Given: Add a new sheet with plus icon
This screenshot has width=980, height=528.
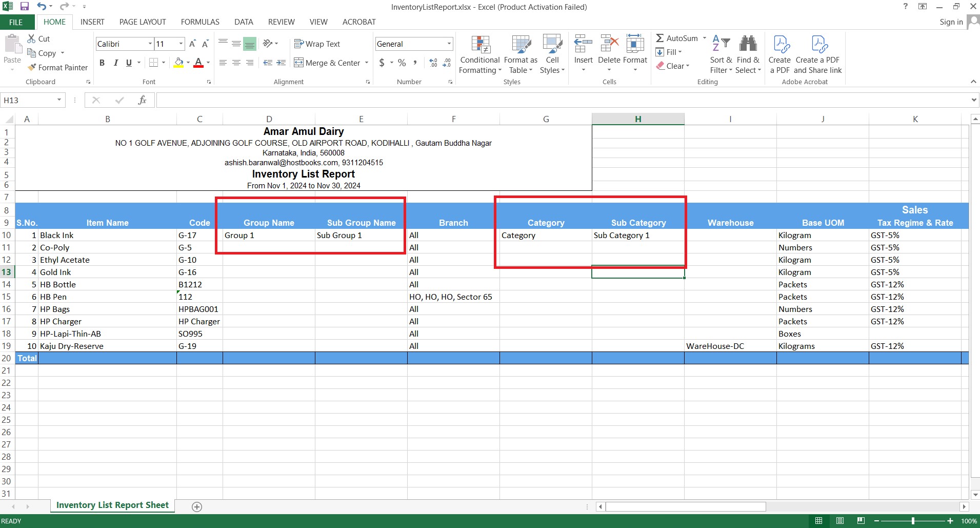Looking at the screenshot, I should [x=197, y=507].
